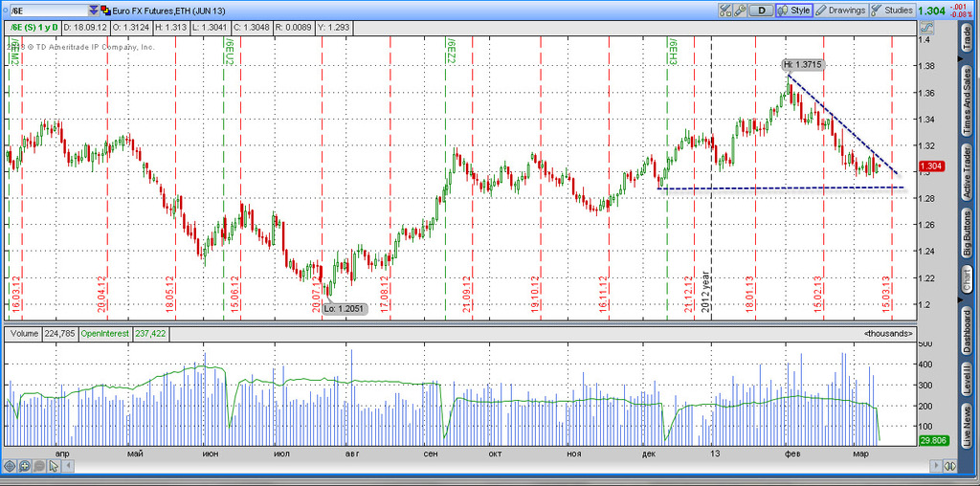
Task: Select the Chart side tab
Action: 967,280
